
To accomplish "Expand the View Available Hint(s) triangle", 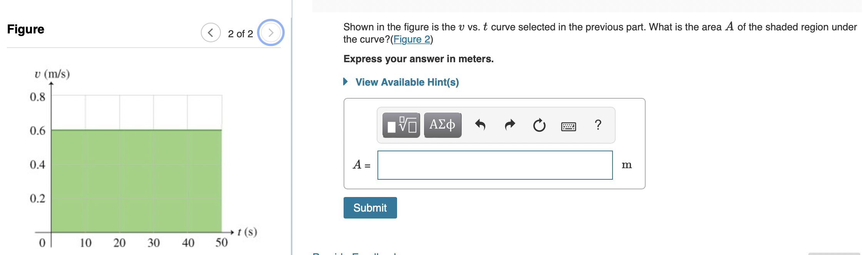I will click(x=346, y=81).
